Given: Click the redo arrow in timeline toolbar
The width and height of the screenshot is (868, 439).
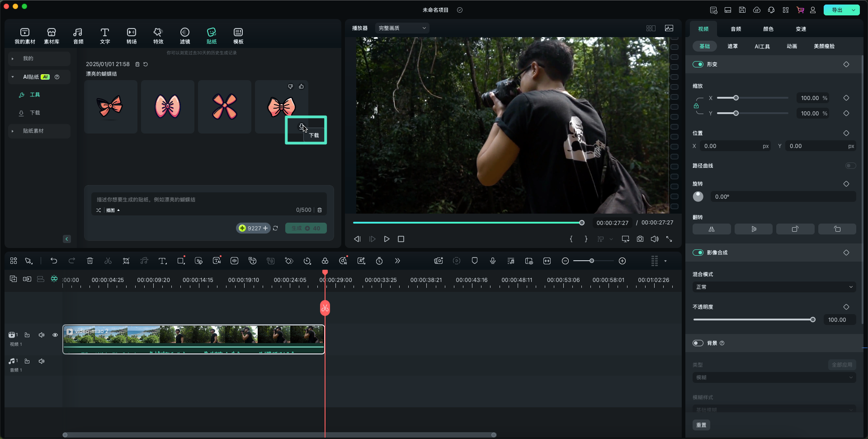Looking at the screenshot, I should pos(72,261).
